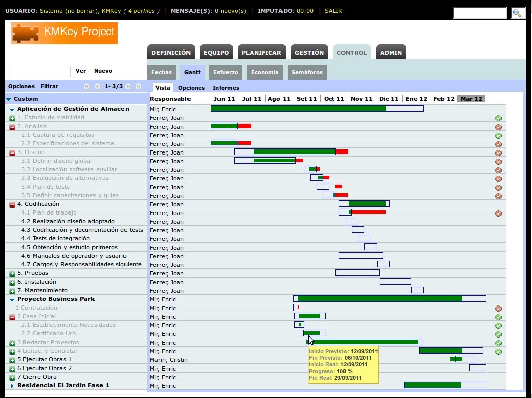Click green status icon on Certificado Urb. row
Screen dimensions: 532x398
498,334
